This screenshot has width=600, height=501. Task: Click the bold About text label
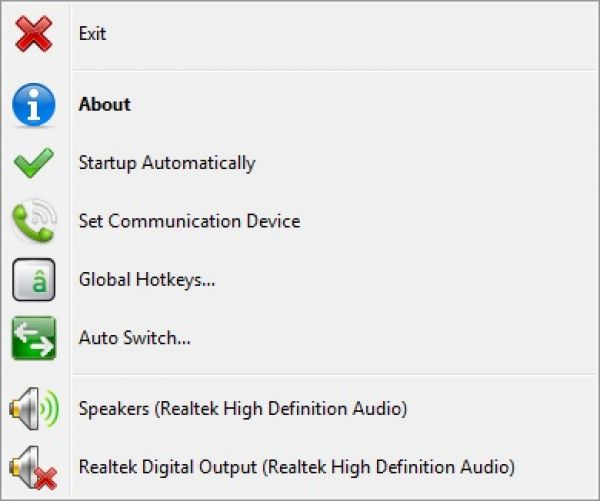coord(105,104)
